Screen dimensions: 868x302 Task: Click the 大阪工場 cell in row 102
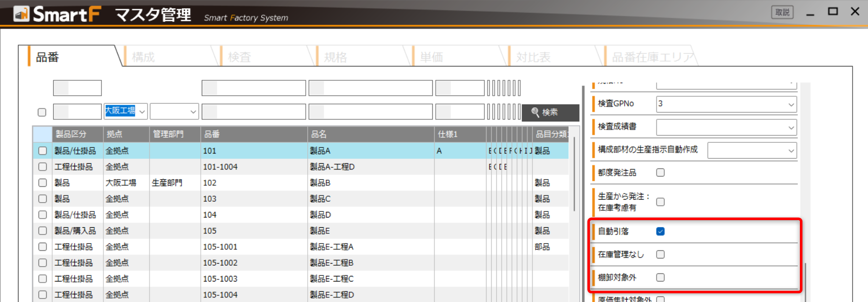126,183
